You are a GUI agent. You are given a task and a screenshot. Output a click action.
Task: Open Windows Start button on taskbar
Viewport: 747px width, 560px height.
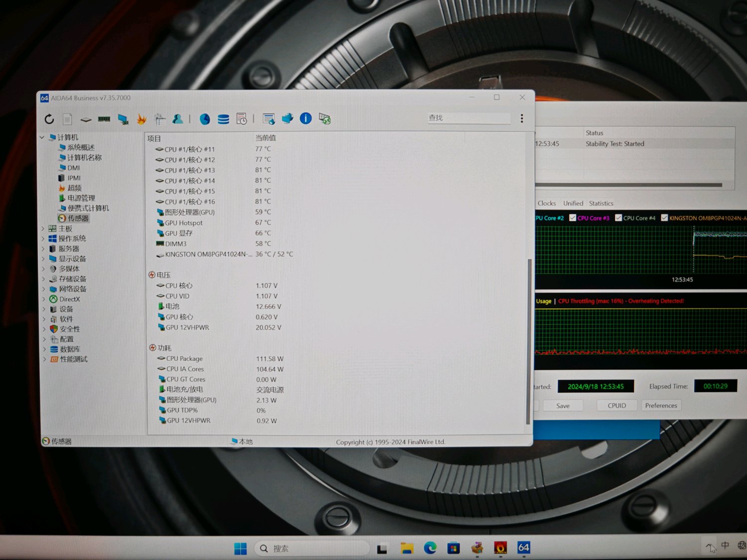241,549
